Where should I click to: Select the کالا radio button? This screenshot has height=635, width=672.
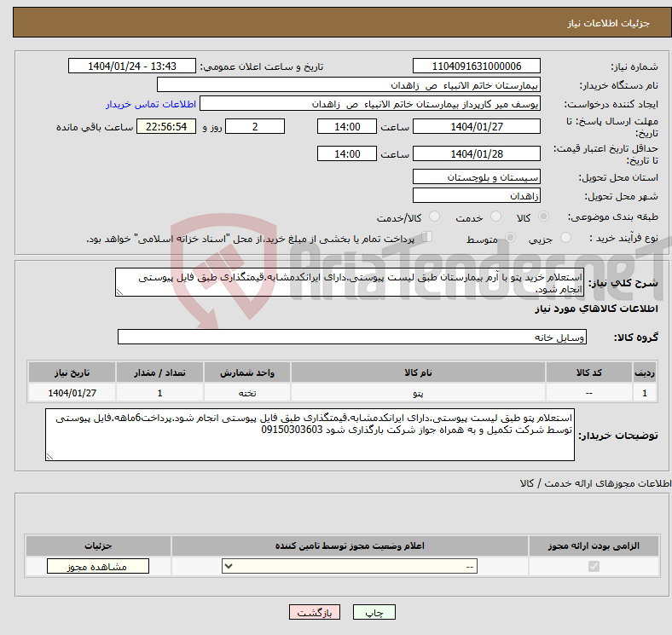[543, 216]
